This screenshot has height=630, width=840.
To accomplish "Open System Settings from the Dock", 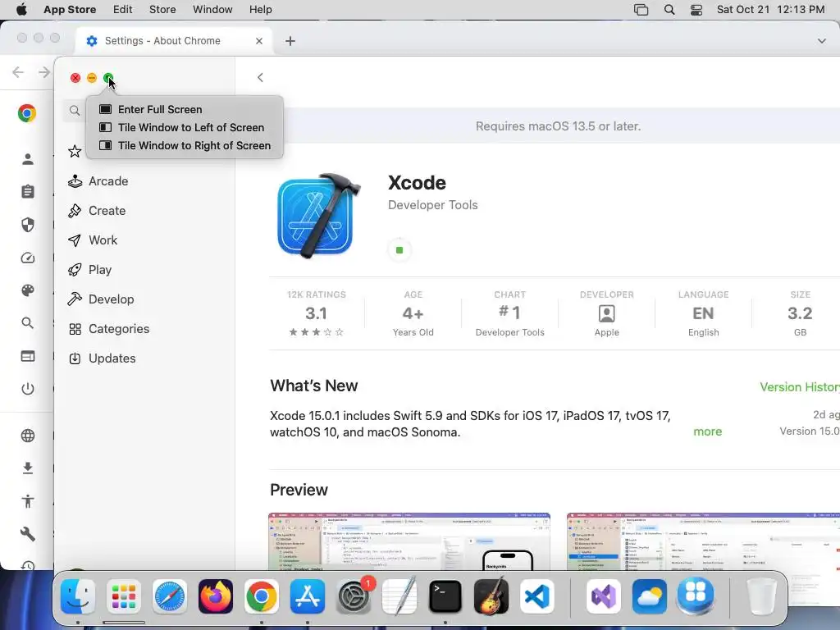I will point(354,596).
